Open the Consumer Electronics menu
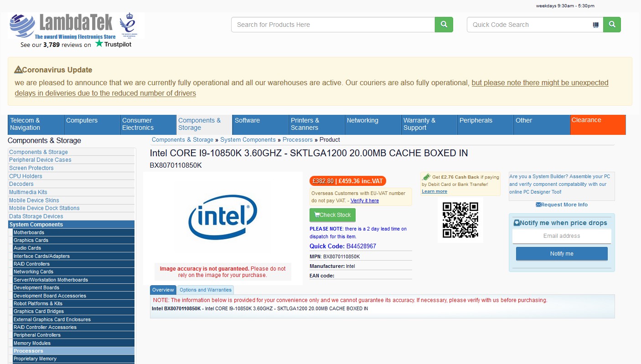 point(148,124)
